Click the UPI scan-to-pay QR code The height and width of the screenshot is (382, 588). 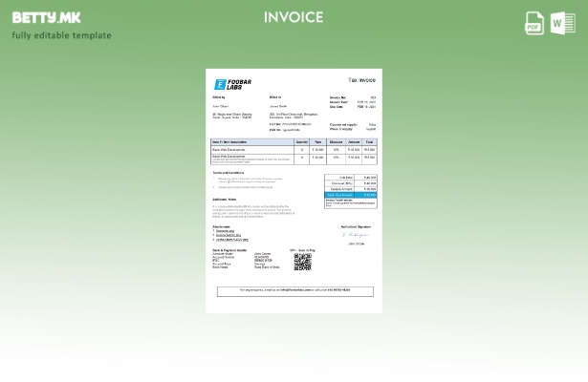[302, 262]
